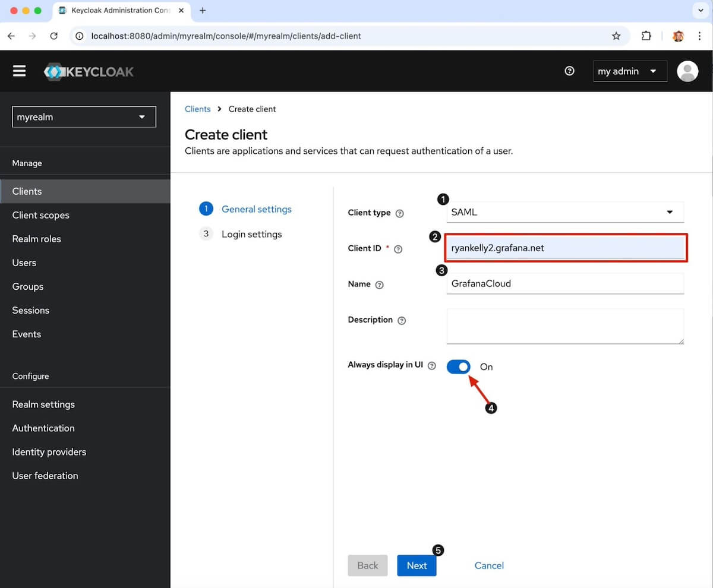Reload the browser page

53,36
